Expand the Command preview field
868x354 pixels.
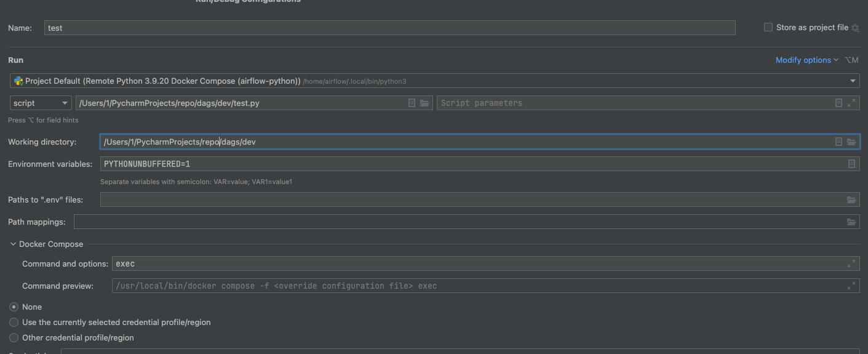(851, 286)
